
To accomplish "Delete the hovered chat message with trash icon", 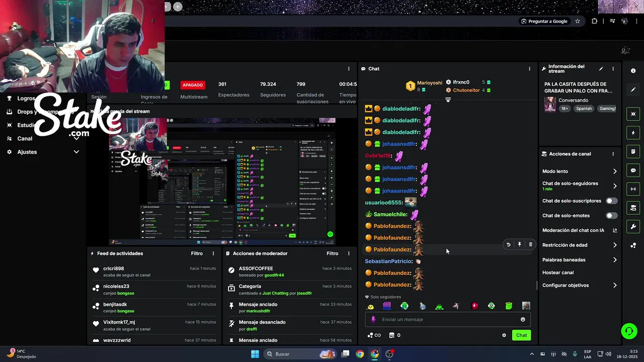I will click(530, 245).
